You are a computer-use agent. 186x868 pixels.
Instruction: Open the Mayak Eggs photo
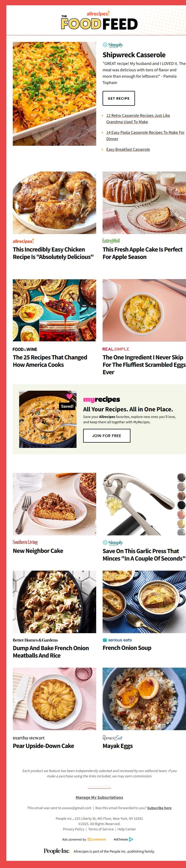[144, 699]
